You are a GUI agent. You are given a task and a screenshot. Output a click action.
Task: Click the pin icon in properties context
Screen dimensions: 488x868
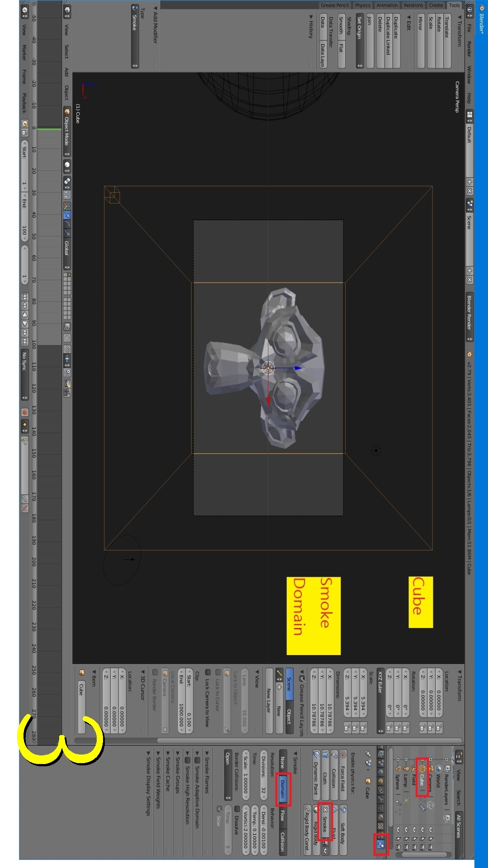[x=368, y=754]
